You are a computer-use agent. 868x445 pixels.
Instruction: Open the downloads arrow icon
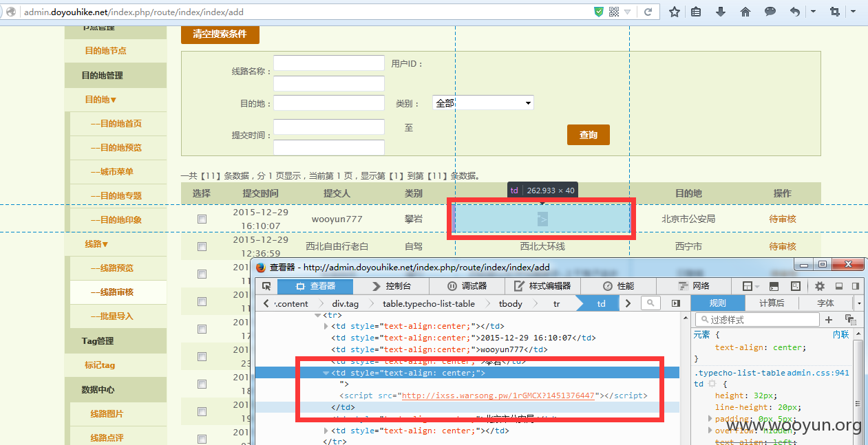pos(721,12)
